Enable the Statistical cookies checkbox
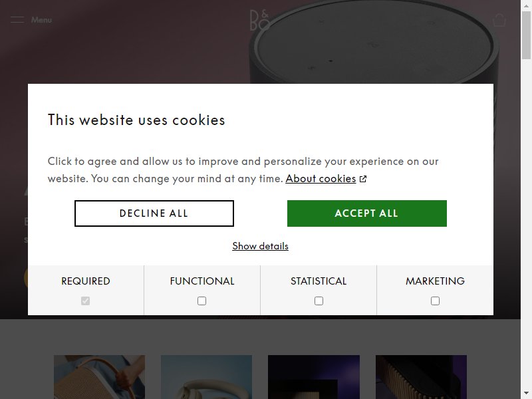Screen dimensions: 532x399 [319, 301]
